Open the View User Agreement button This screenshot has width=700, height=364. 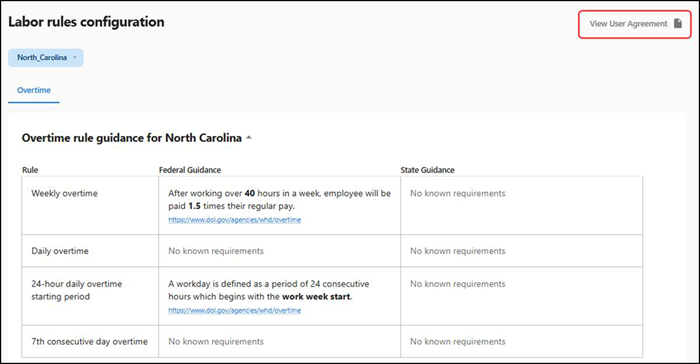635,24
